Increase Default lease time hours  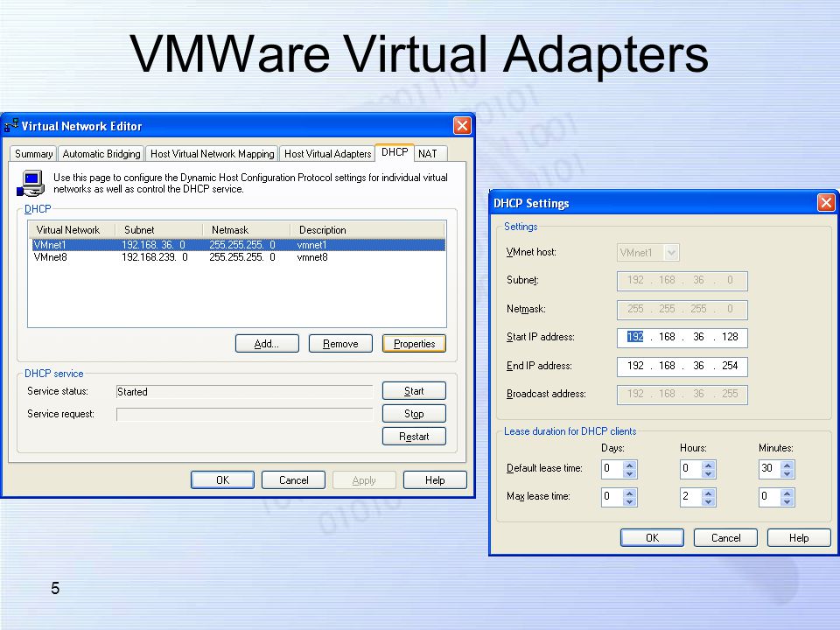(708, 465)
